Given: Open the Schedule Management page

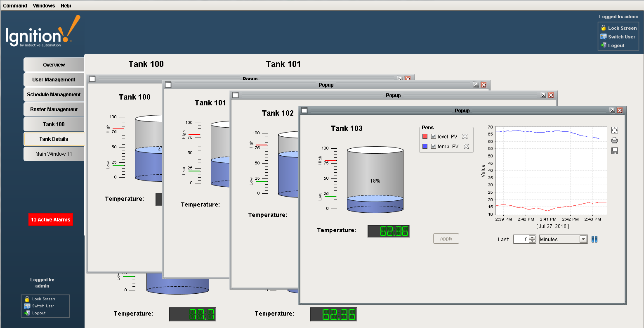Looking at the screenshot, I should (x=54, y=94).
